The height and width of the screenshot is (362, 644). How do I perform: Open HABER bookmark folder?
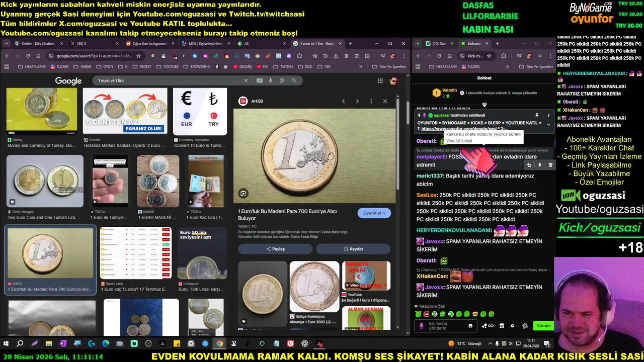pos(83,66)
